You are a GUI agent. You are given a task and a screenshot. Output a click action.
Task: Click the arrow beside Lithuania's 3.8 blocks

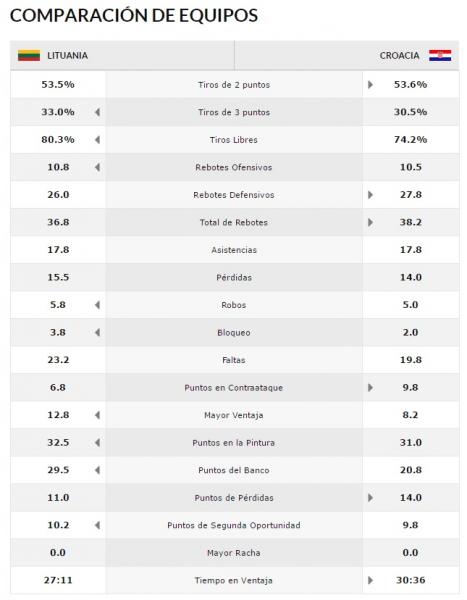(x=98, y=333)
